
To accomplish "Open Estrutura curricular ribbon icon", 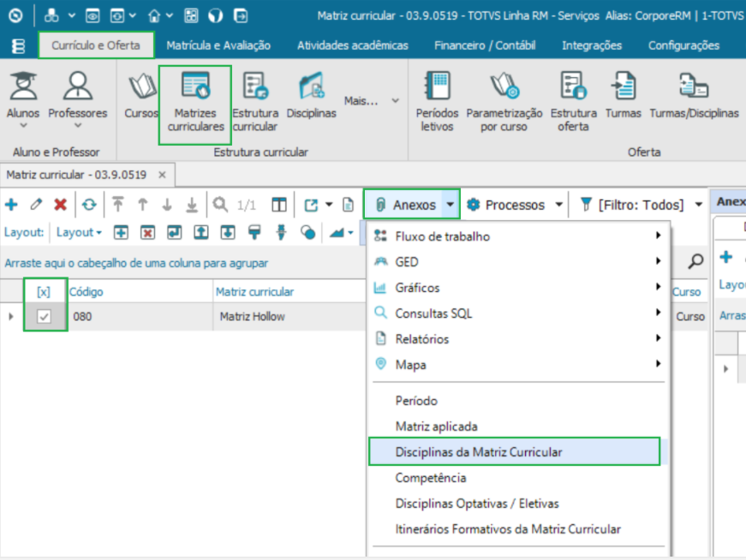I will (255, 101).
